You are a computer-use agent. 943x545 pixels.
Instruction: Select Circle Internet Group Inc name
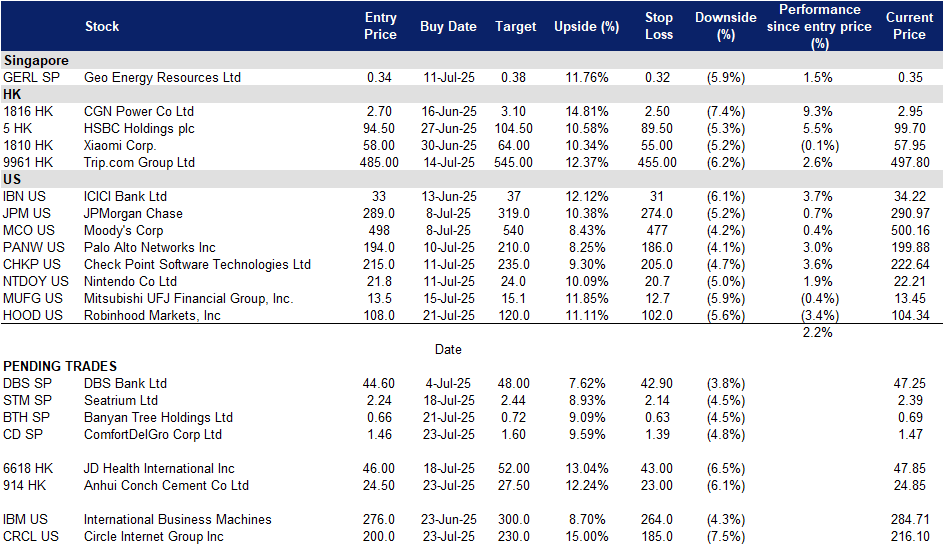tap(153, 537)
